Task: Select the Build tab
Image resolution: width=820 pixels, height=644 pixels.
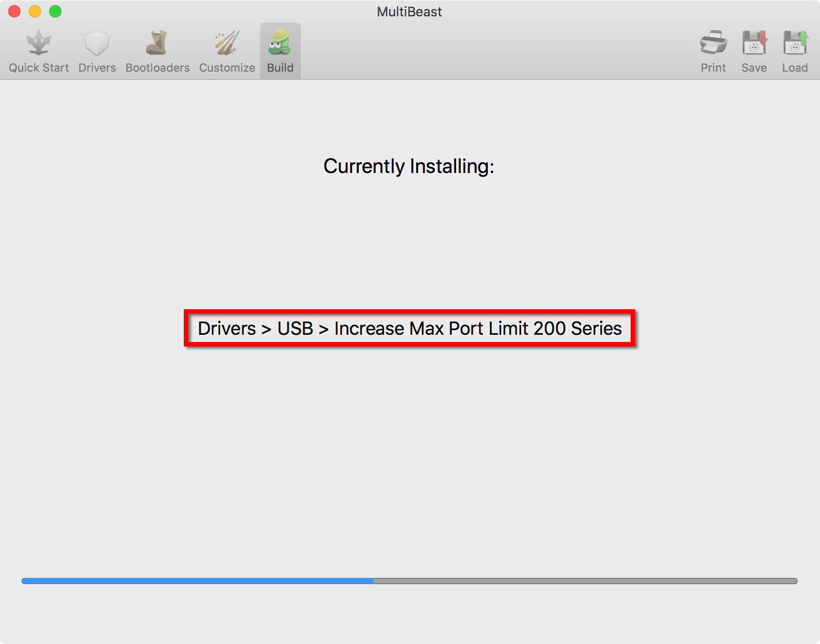Action: pos(280,51)
